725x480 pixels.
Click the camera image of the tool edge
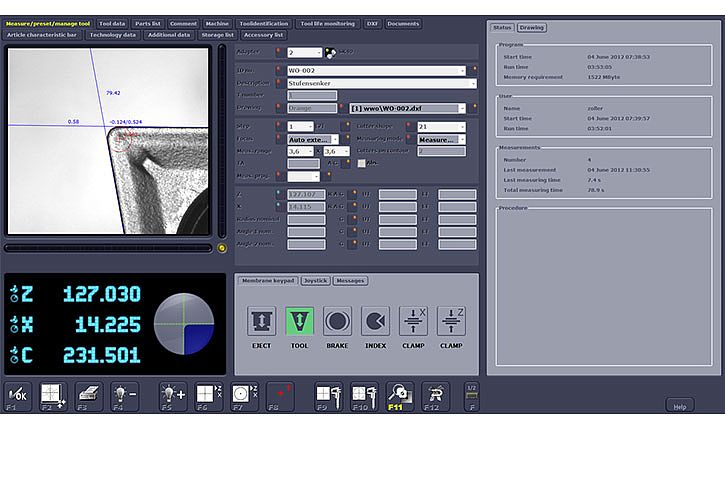[108, 141]
